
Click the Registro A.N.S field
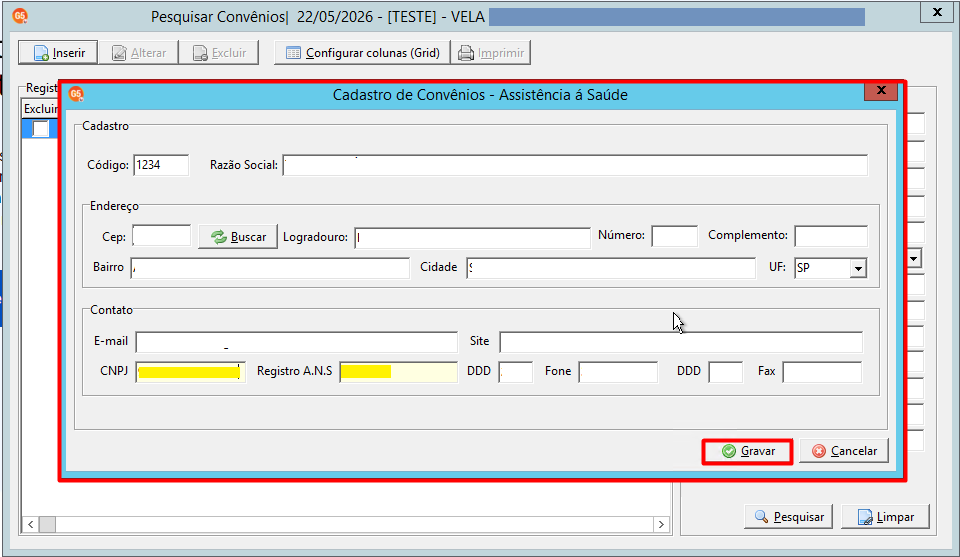pyautogui.click(x=399, y=372)
